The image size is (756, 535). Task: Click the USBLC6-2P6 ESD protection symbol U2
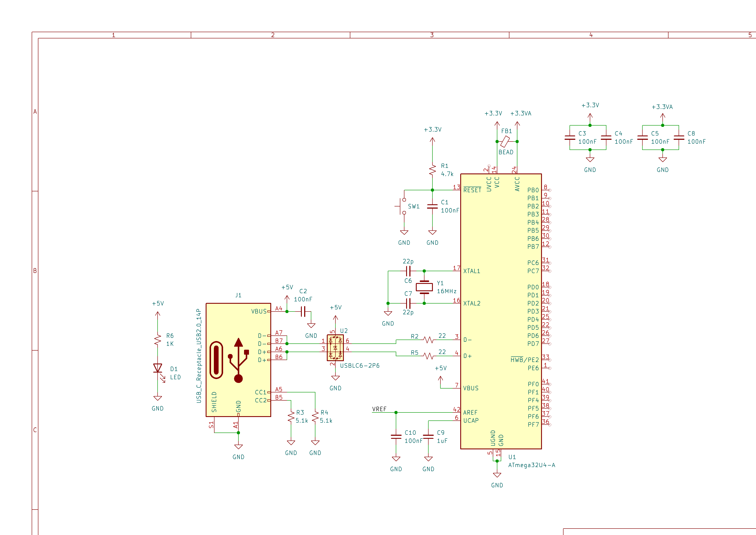pos(335,348)
